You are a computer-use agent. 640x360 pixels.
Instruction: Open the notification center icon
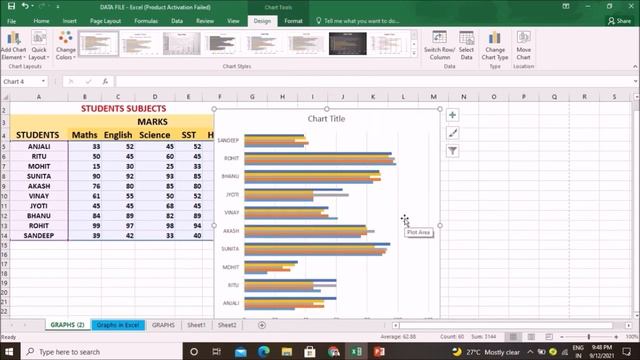click(627, 351)
